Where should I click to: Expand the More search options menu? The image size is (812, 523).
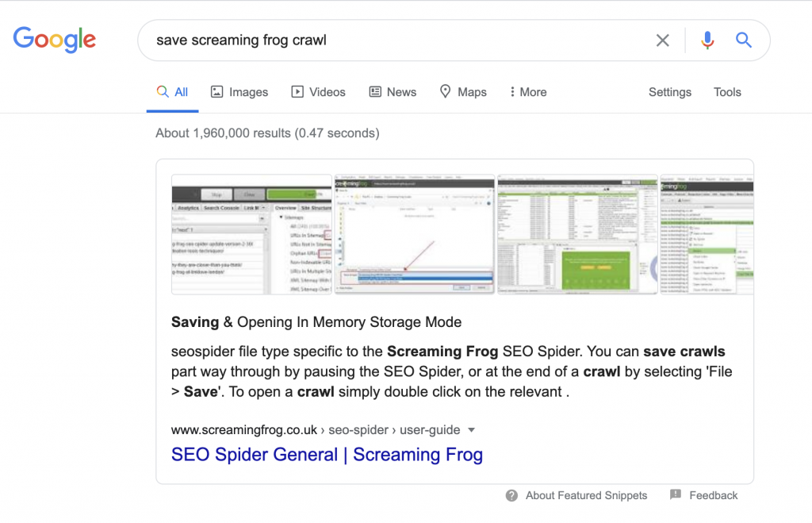coord(528,92)
